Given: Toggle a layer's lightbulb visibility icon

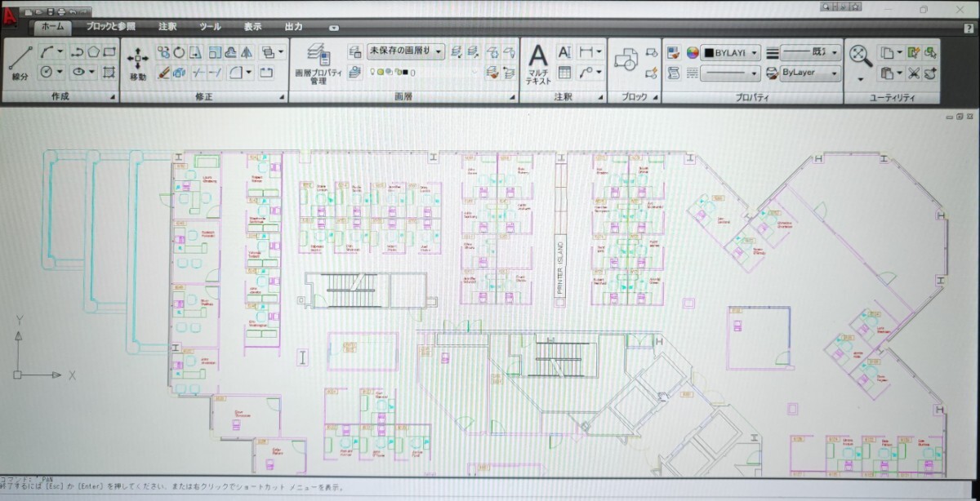Looking at the screenshot, I should coord(372,72).
